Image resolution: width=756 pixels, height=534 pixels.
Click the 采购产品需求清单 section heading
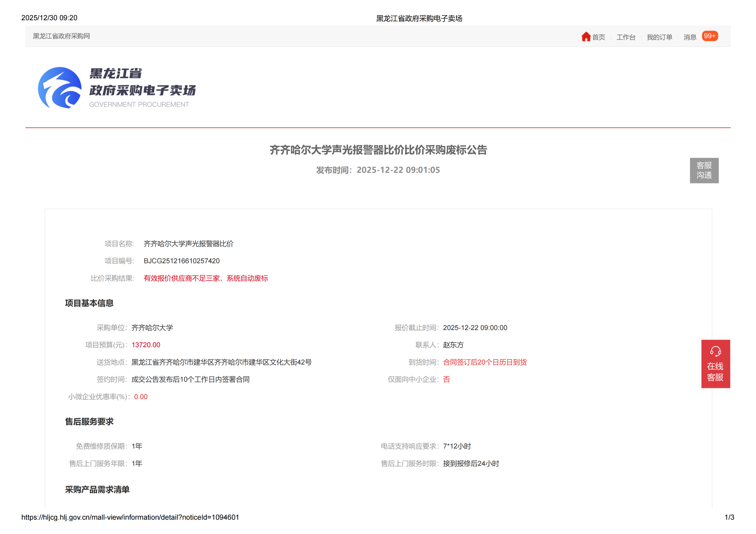(97, 490)
